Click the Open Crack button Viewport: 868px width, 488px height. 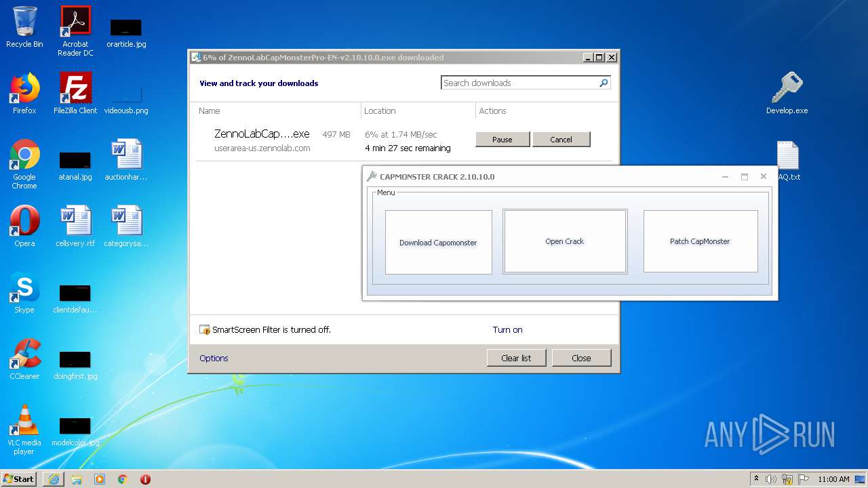565,241
